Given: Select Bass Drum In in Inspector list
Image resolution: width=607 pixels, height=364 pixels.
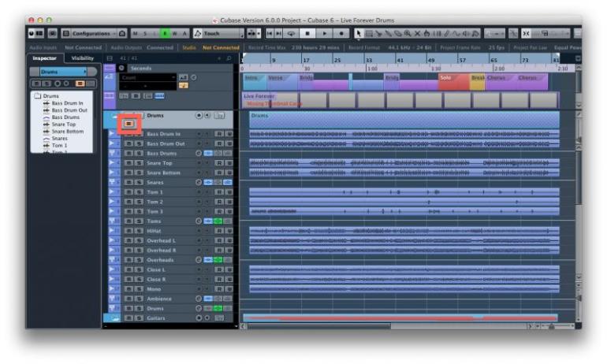Looking at the screenshot, I should pos(67,103).
